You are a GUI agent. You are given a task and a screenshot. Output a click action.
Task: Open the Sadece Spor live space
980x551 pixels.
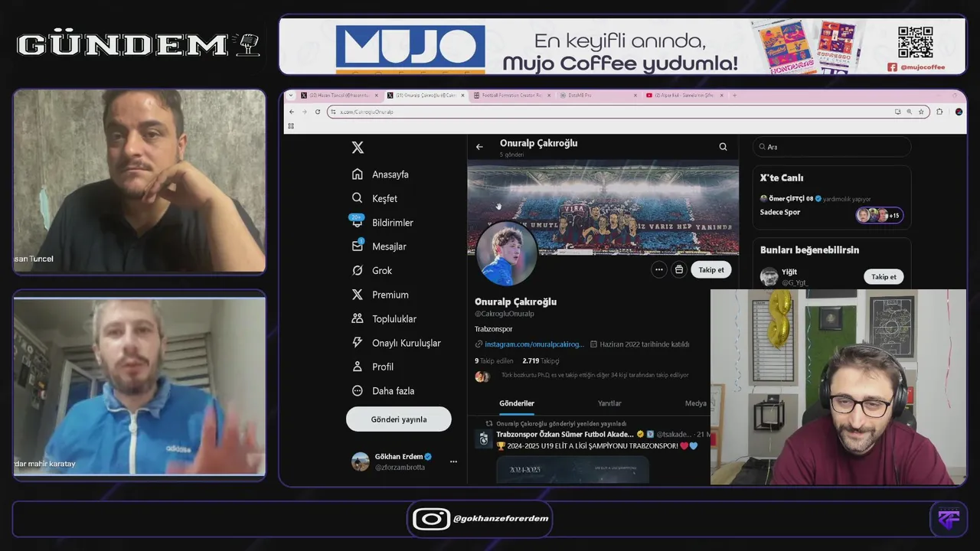tap(780, 212)
